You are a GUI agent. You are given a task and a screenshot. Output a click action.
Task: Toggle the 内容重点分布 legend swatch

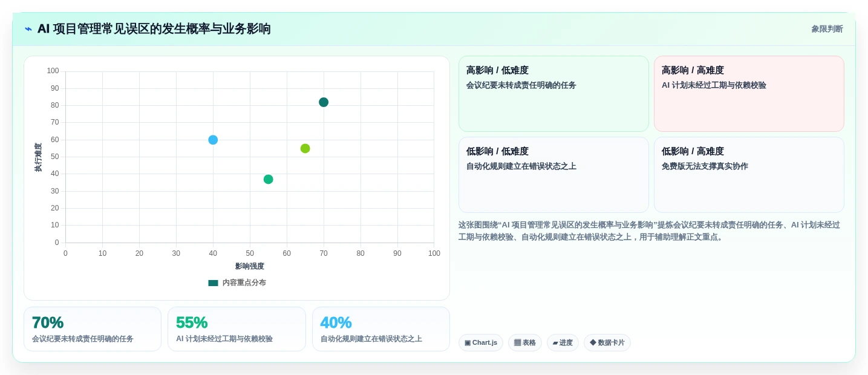(x=213, y=282)
